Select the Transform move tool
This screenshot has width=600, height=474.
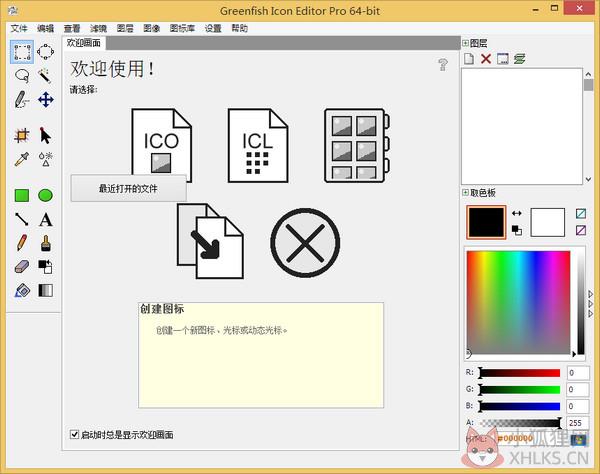(46, 100)
